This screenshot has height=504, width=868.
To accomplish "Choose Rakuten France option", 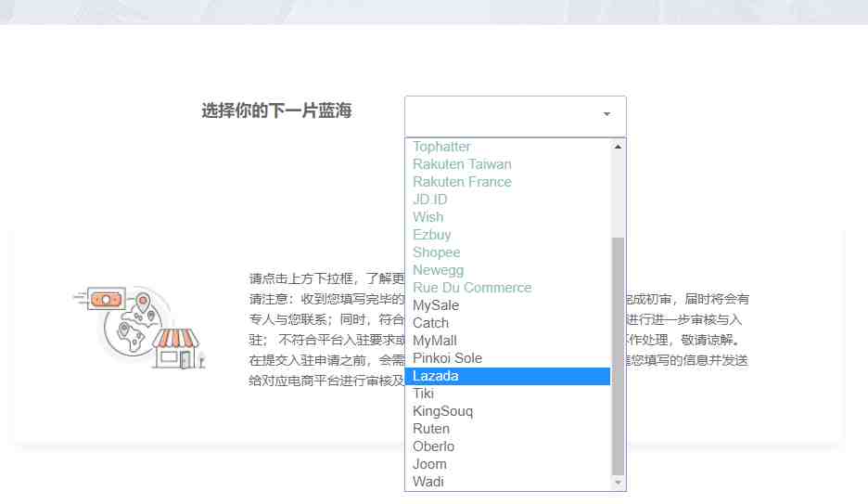I will coord(507,182).
